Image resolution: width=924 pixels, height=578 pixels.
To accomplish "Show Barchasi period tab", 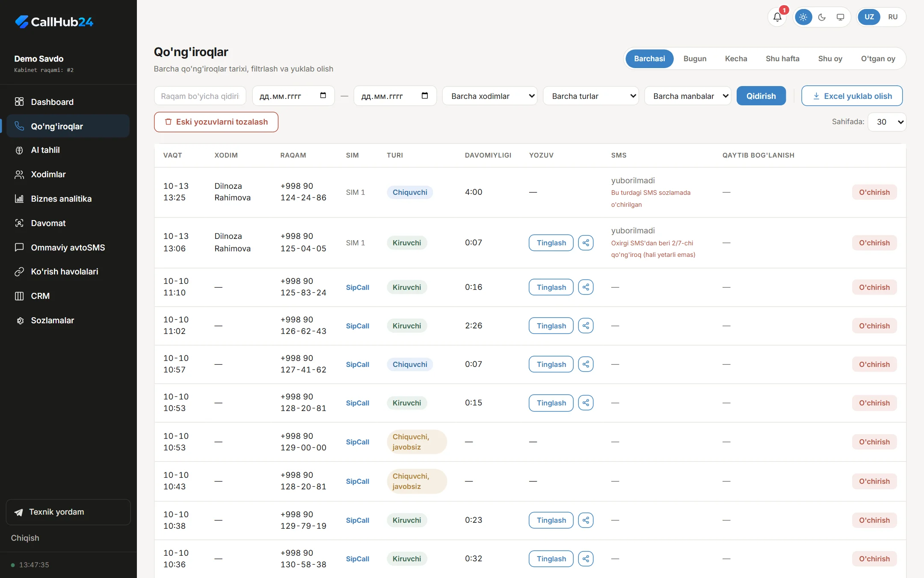I will pos(649,59).
